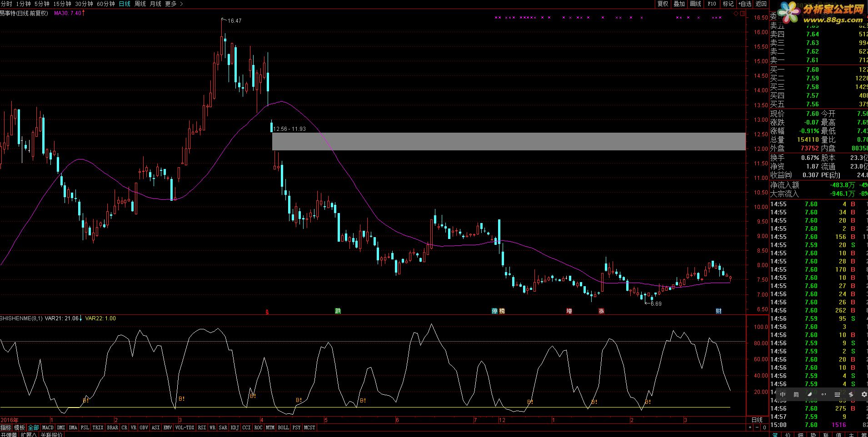Open the IME soft keyboard icon

[837, 394]
